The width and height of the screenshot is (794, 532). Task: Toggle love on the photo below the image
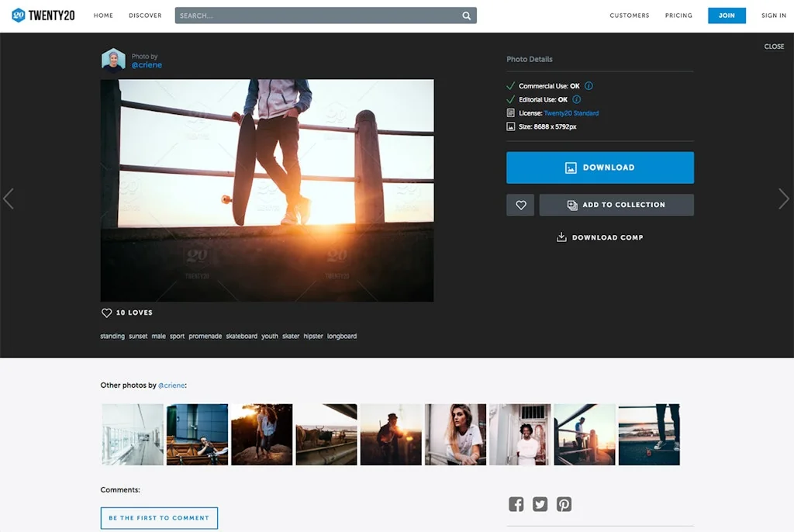[x=106, y=313]
